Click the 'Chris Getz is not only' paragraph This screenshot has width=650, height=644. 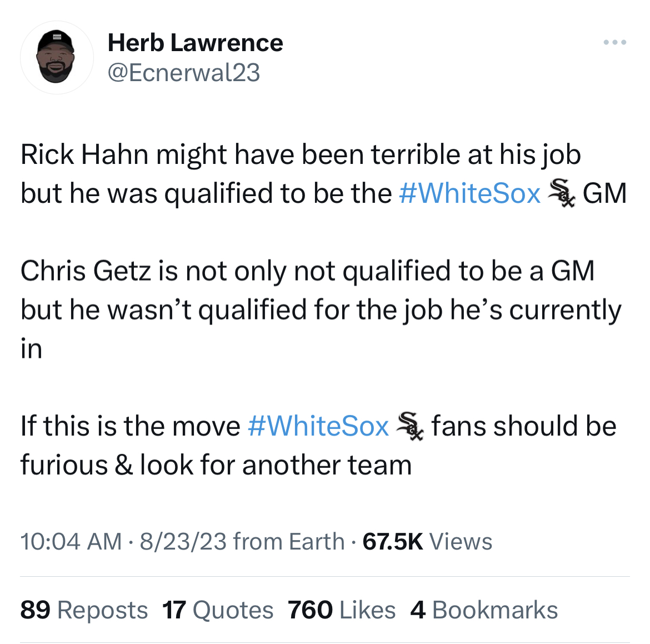coord(307,271)
